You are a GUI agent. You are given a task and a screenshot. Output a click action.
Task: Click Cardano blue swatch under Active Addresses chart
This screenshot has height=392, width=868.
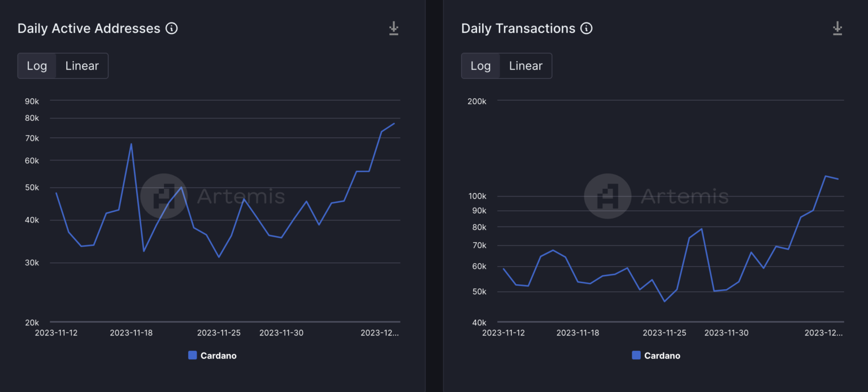tap(192, 355)
